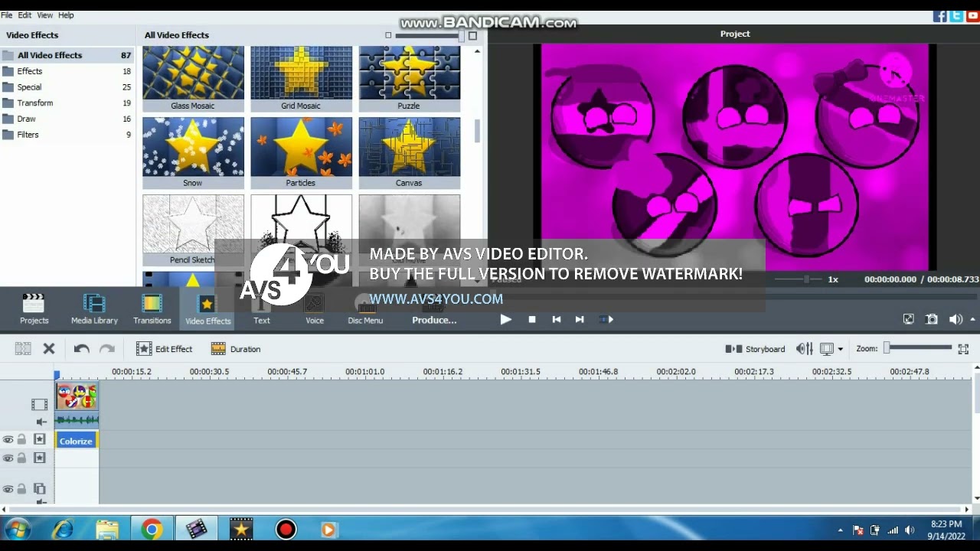980x551 pixels.
Task: Redo the last action
Action: click(x=107, y=349)
